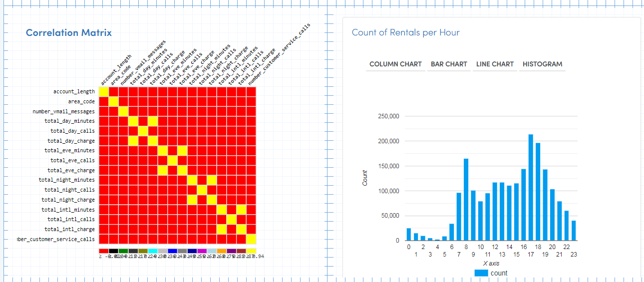644x282 pixels.
Task: Click the cyan legend color swatch
Action: [x=153, y=251]
